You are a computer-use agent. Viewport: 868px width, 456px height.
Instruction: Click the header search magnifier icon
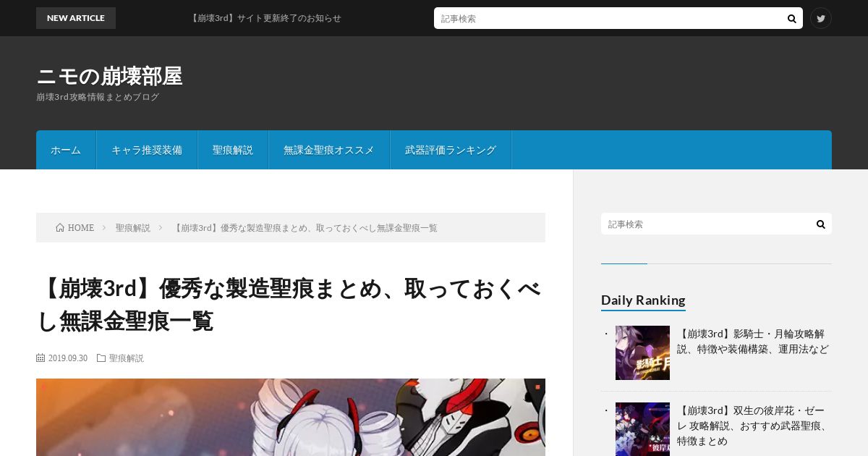pos(791,19)
